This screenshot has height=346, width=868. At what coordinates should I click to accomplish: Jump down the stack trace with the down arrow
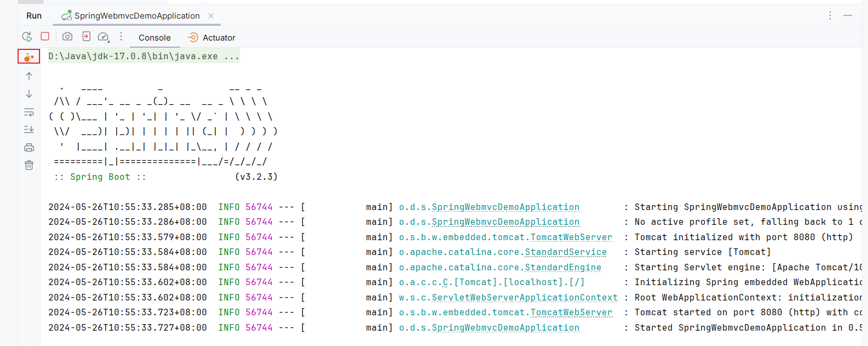click(29, 94)
